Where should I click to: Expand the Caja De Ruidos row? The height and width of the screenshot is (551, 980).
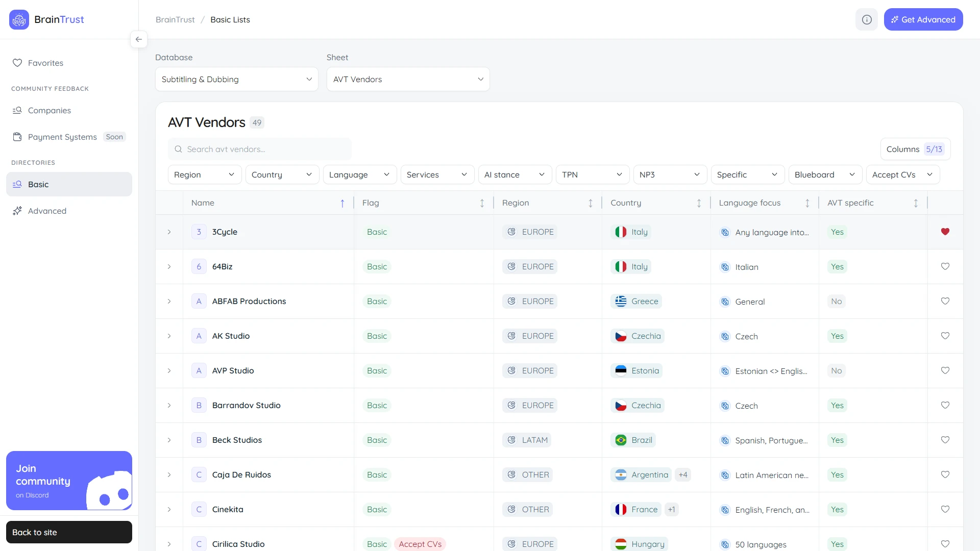click(x=169, y=474)
